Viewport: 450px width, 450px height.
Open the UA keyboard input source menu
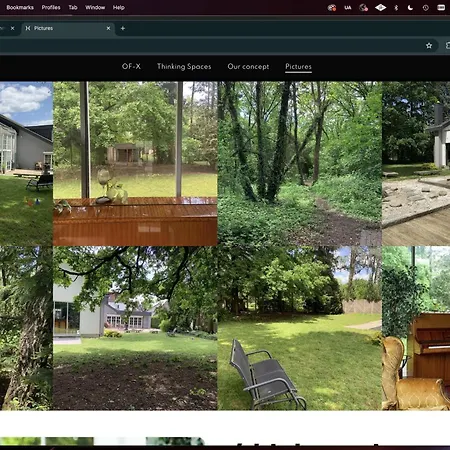coord(348,8)
